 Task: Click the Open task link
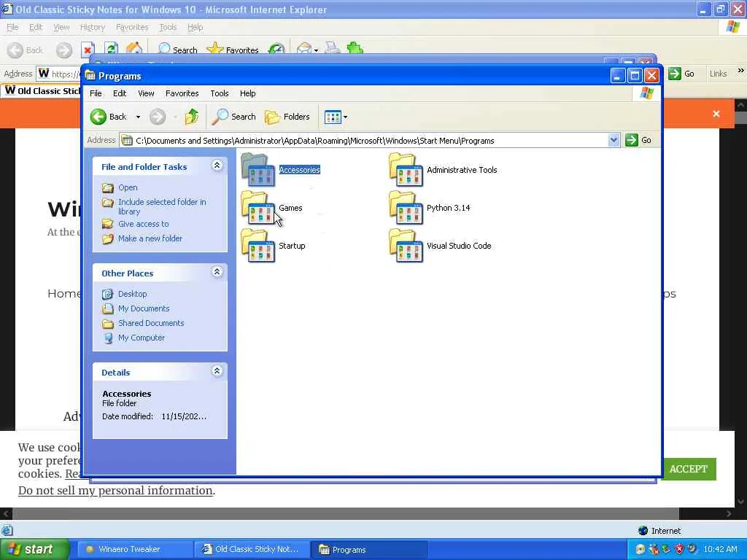tap(128, 187)
